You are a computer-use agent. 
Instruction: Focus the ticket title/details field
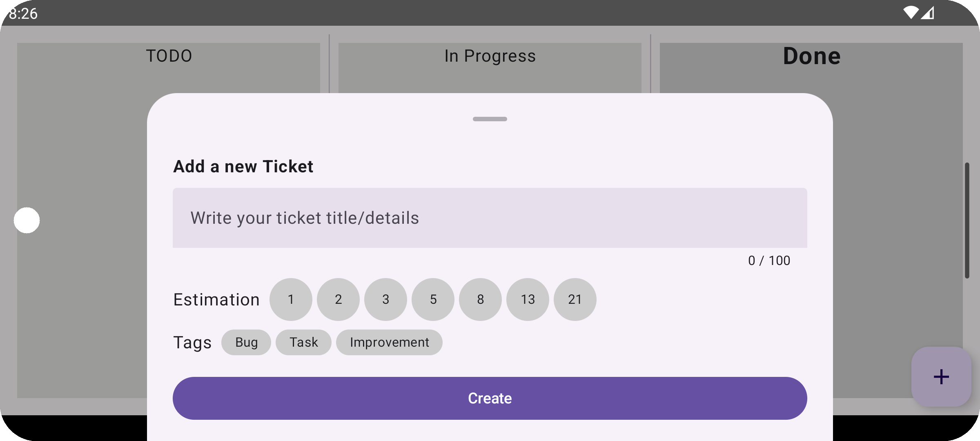point(490,218)
